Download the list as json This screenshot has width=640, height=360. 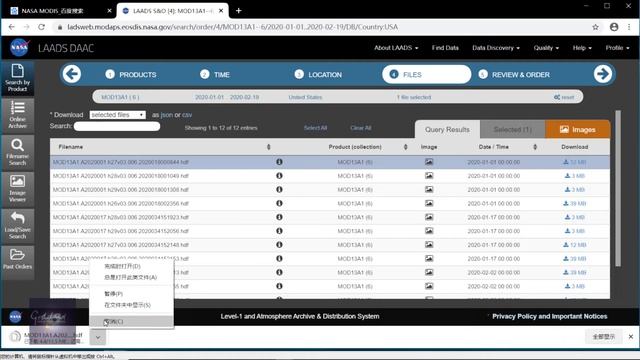[167, 115]
